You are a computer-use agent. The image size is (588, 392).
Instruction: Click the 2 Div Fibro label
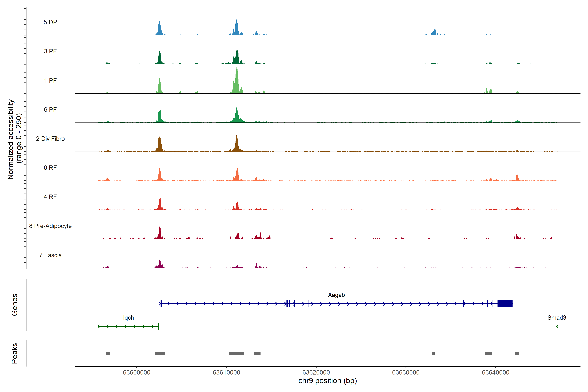[x=50, y=139]
